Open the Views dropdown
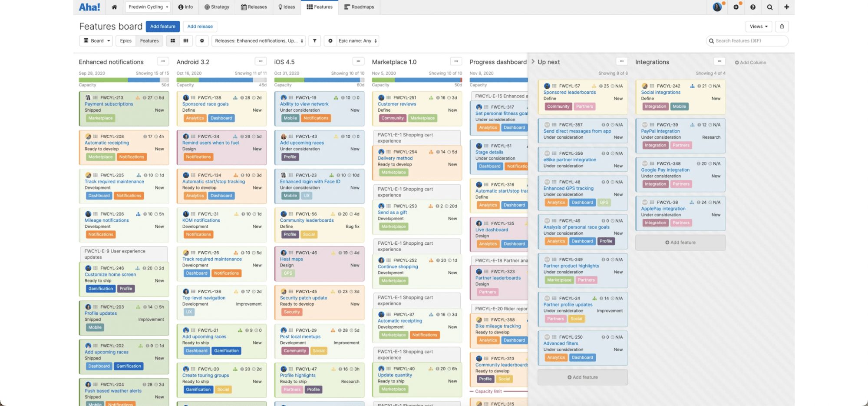Screen dimensions: 868x406 point(758,26)
